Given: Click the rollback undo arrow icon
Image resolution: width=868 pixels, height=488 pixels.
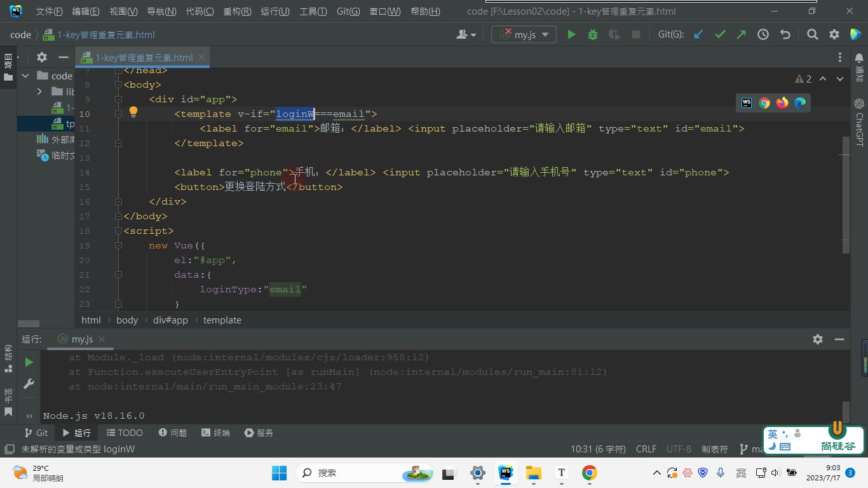Looking at the screenshot, I should coord(785,35).
